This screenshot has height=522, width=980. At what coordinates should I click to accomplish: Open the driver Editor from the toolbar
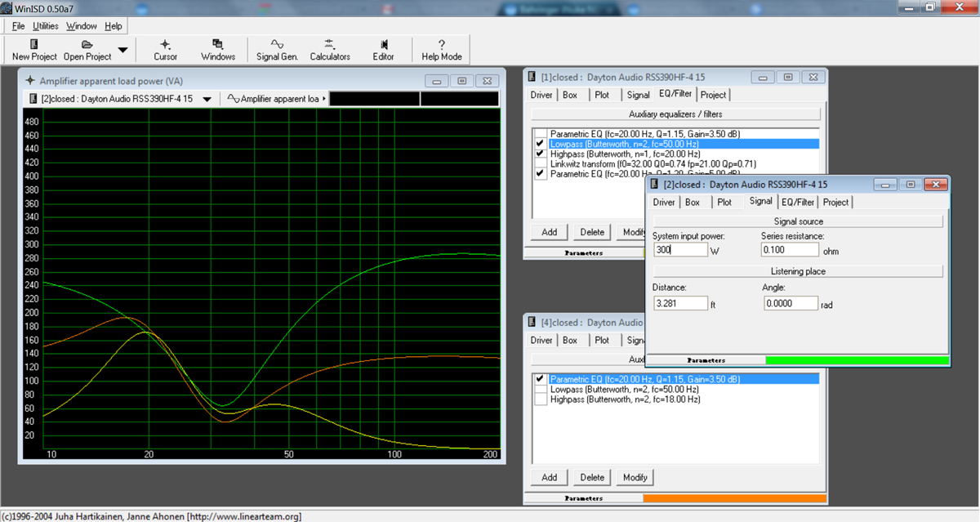[383, 50]
